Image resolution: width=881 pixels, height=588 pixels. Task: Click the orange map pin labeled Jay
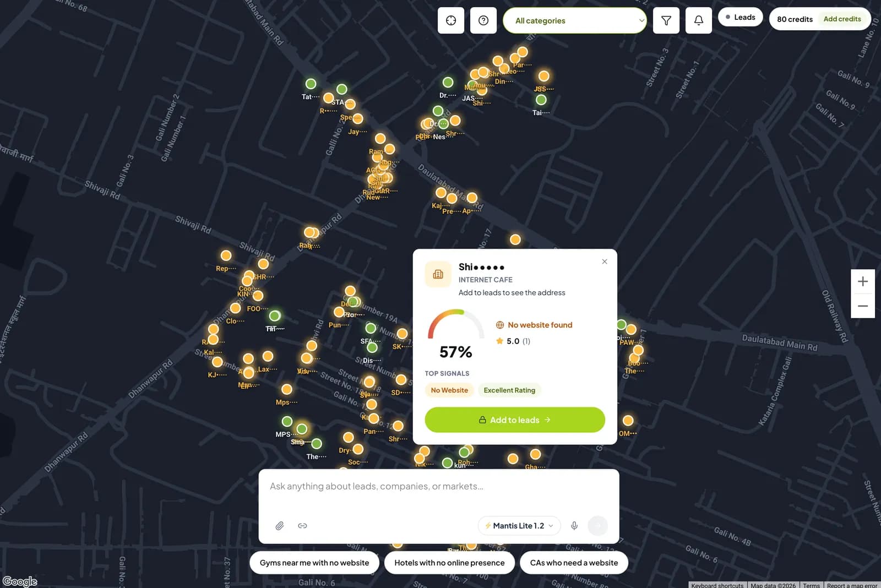(358, 118)
